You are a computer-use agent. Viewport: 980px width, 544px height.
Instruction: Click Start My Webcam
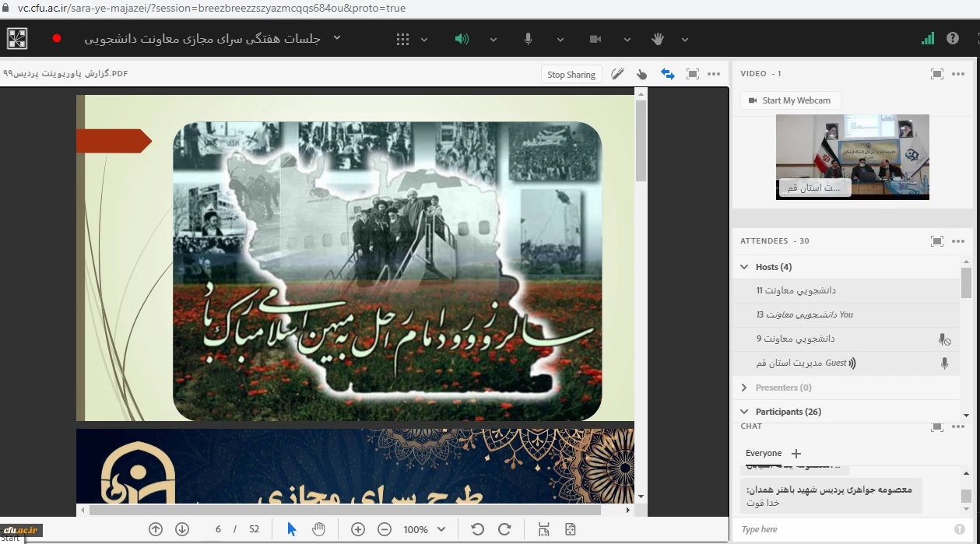click(x=789, y=100)
